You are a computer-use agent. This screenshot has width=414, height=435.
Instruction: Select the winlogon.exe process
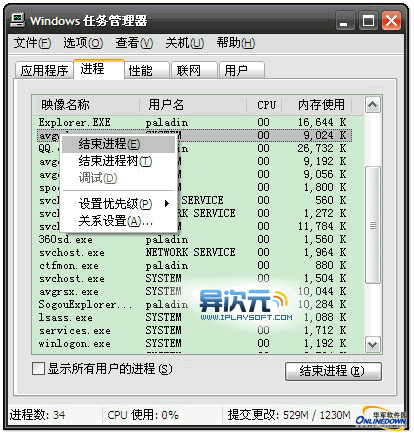193,343
